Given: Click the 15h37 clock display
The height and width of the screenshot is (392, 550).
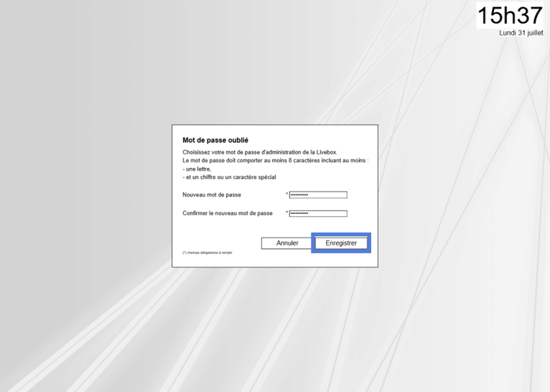Looking at the screenshot, I should (510, 15).
